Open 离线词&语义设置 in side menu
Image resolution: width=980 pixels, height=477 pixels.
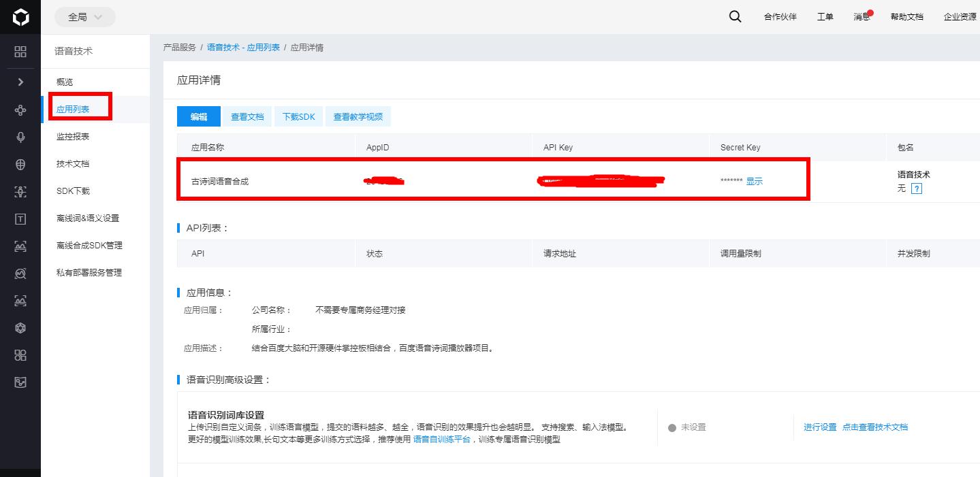point(88,218)
